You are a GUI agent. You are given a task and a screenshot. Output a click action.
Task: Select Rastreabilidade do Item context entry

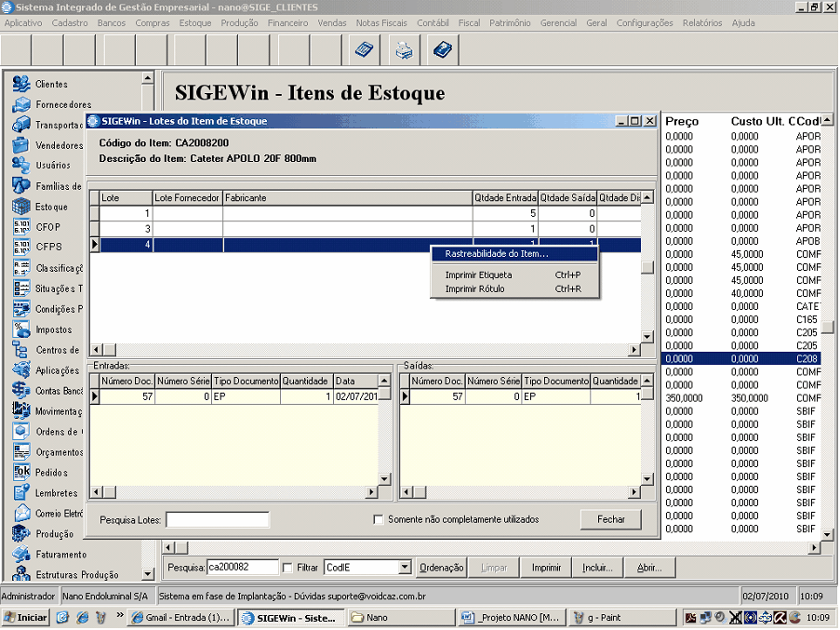coord(514,253)
